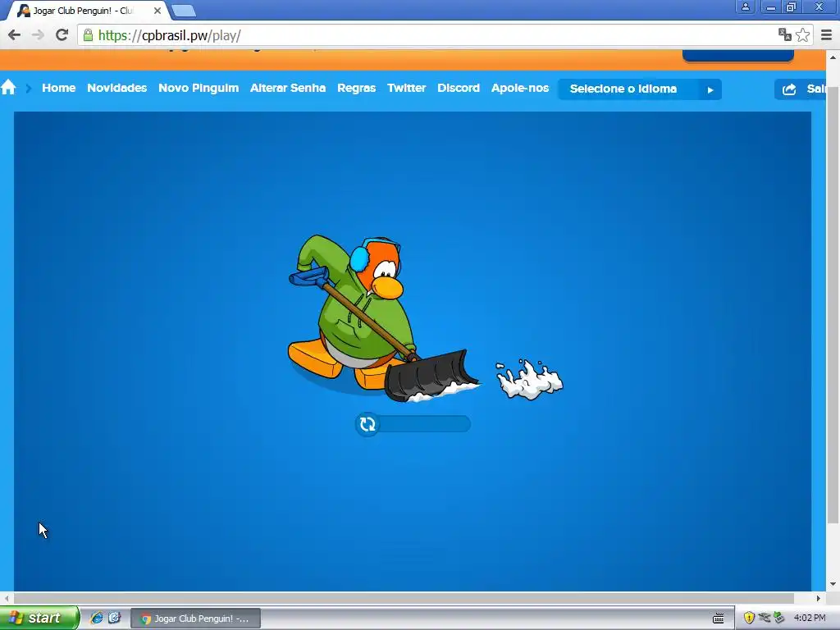840x630 pixels.
Task: Open the Chrome hamburger menu
Action: 827,35
